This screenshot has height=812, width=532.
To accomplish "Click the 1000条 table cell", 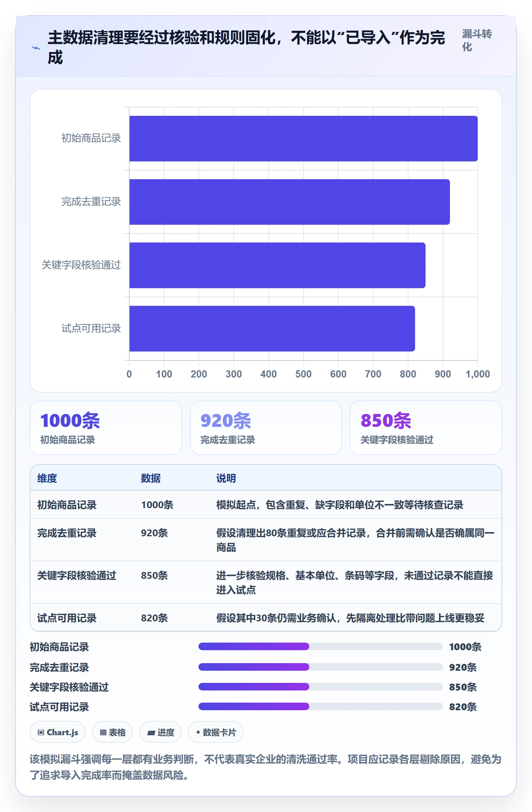I will [x=157, y=505].
